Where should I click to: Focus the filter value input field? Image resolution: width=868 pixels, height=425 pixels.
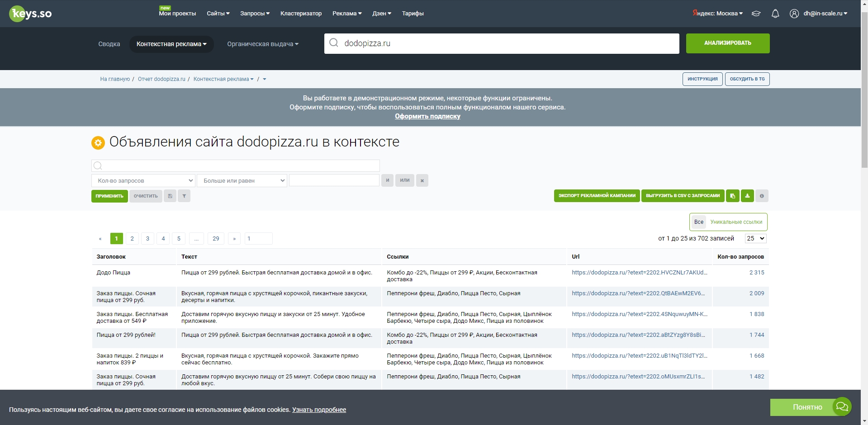coord(334,180)
